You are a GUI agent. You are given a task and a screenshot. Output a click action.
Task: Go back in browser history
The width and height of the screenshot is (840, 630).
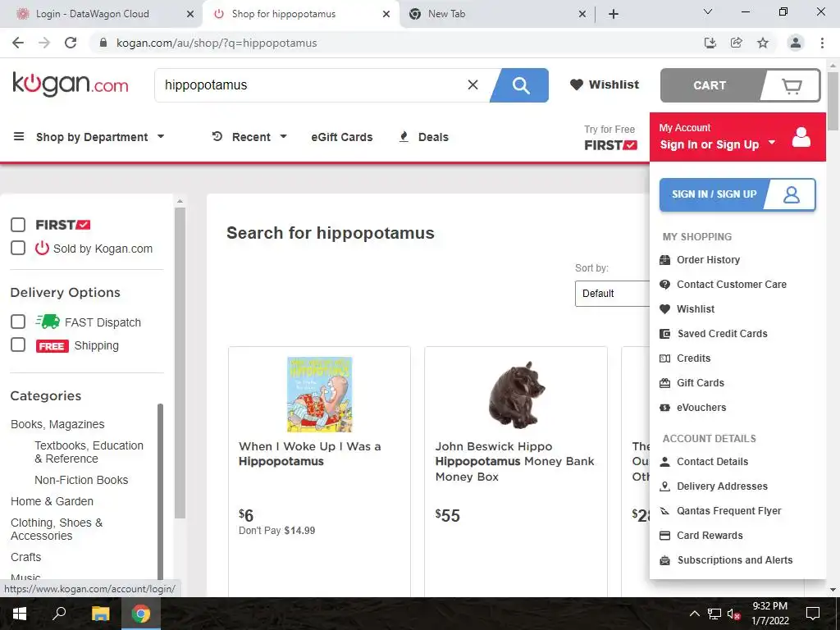click(18, 43)
